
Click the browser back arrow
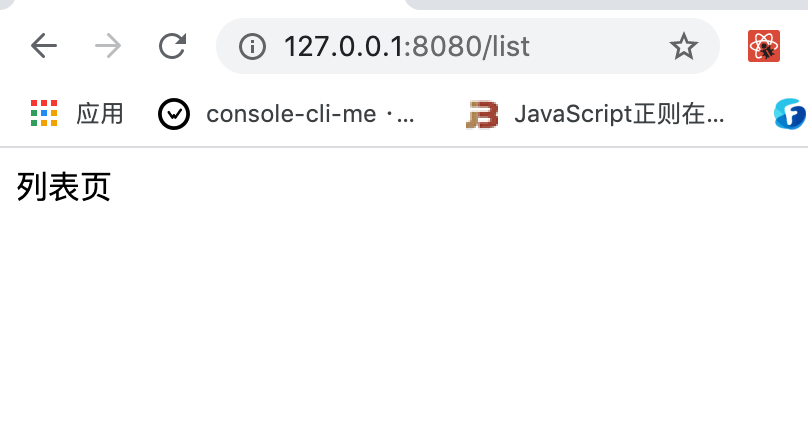(43, 46)
